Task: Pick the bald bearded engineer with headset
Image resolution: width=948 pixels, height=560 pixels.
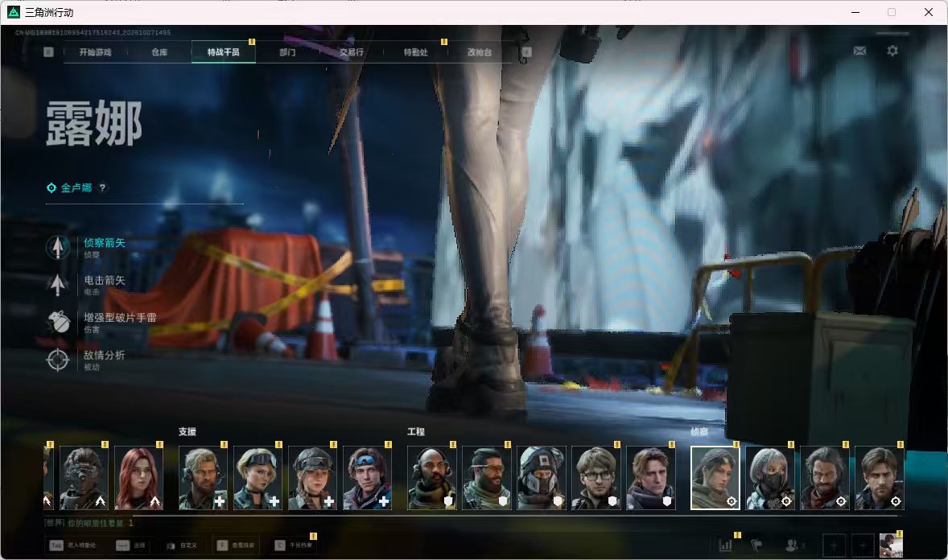Action: 431,479
